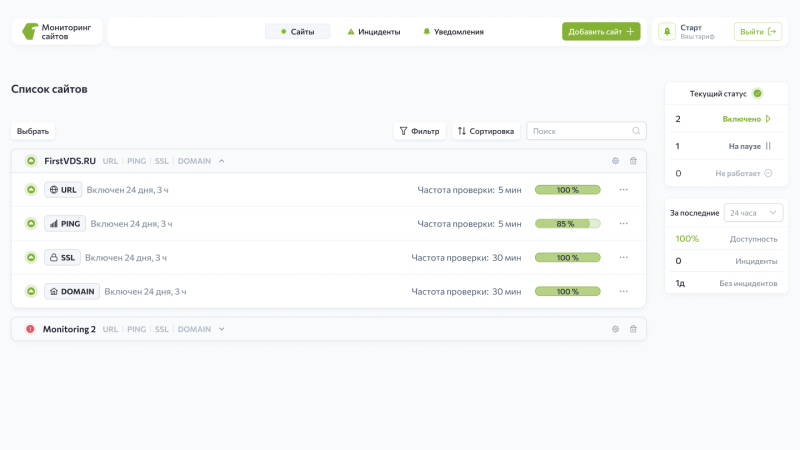Focus the Поиск search field
800x450 pixels.
point(586,131)
